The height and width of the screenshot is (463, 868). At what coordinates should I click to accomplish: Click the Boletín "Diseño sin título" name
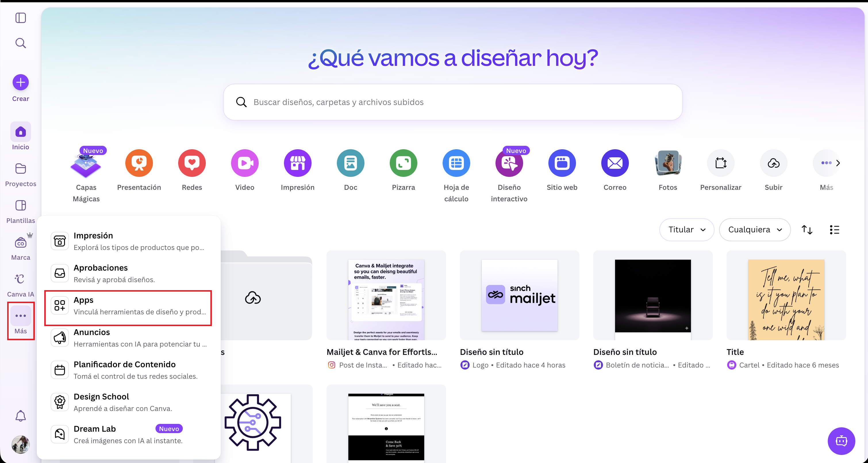(x=625, y=352)
